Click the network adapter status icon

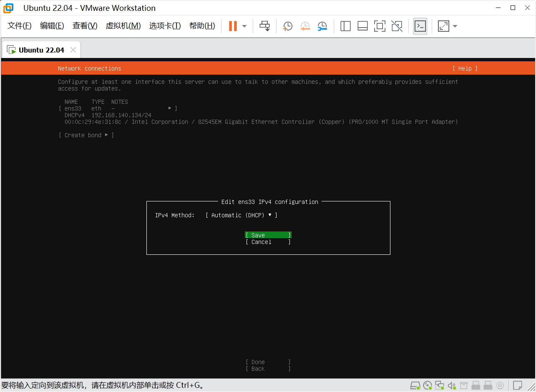440,385
